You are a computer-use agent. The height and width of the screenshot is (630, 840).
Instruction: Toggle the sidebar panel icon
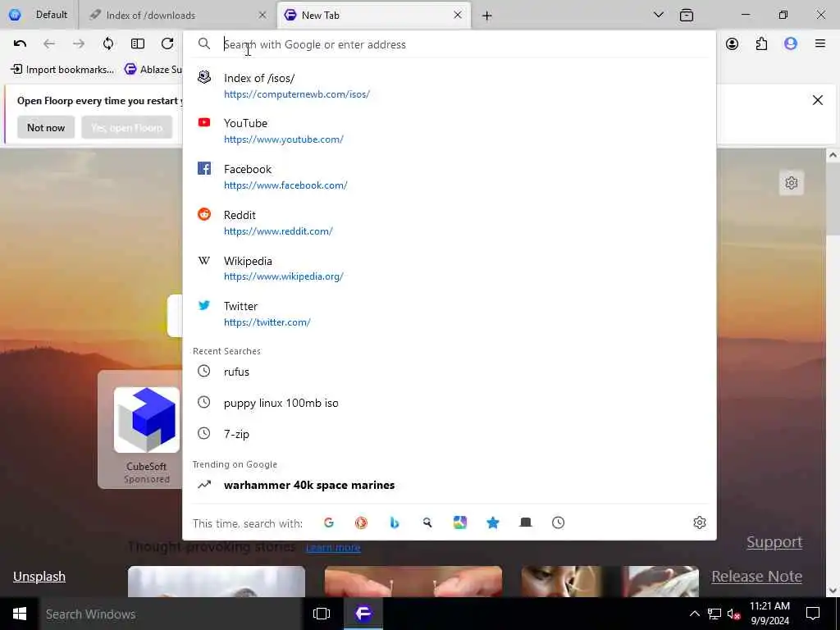click(x=138, y=44)
